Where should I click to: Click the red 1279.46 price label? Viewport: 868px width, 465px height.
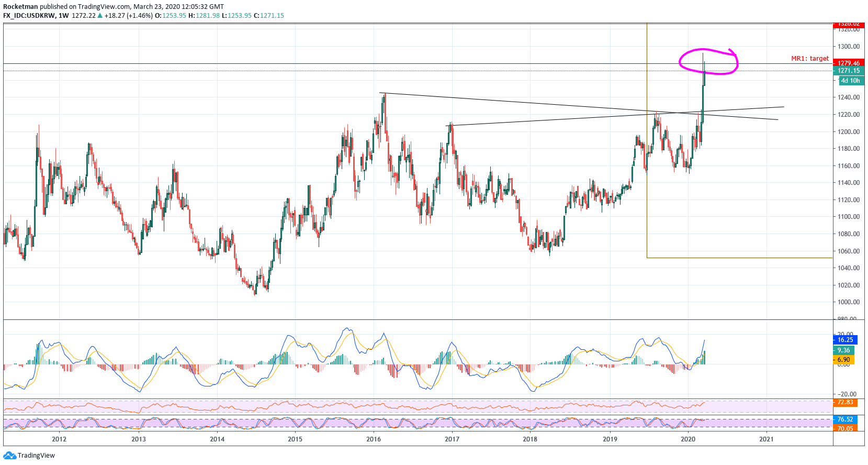[x=848, y=63]
